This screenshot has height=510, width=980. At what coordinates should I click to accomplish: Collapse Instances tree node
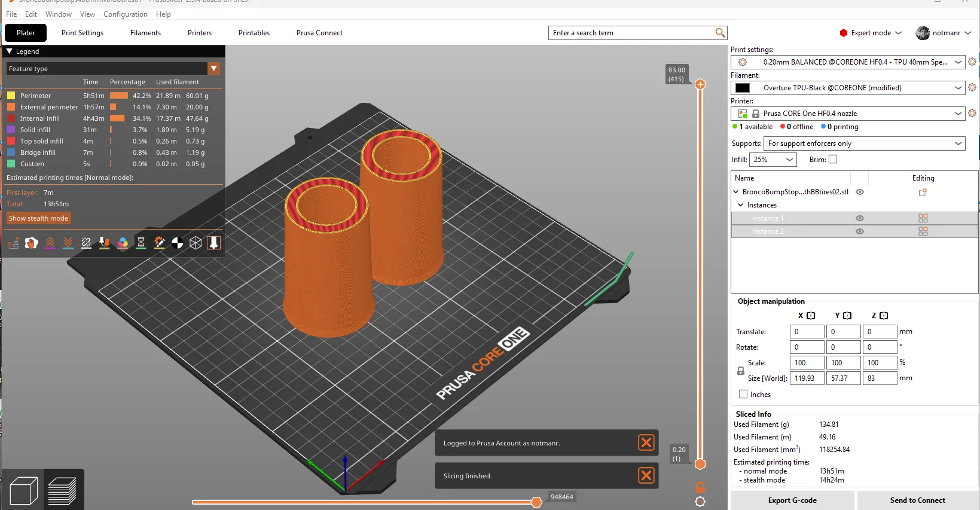pos(740,205)
